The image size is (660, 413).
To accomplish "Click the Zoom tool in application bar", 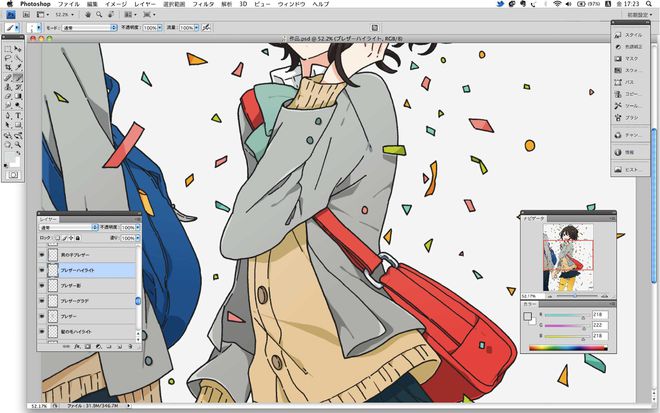I will (x=99, y=14).
